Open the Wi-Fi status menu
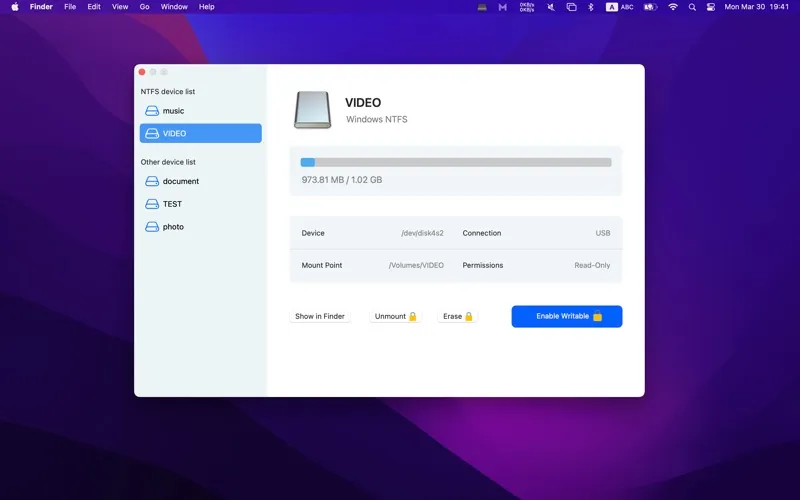Screen dimensions: 800x500 point(673,7)
